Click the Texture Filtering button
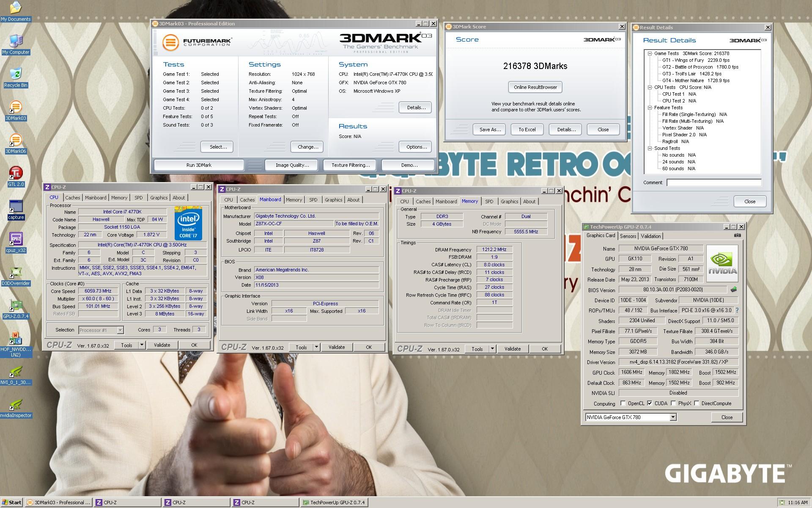The height and width of the screenshot is (508, 812). 351,165
